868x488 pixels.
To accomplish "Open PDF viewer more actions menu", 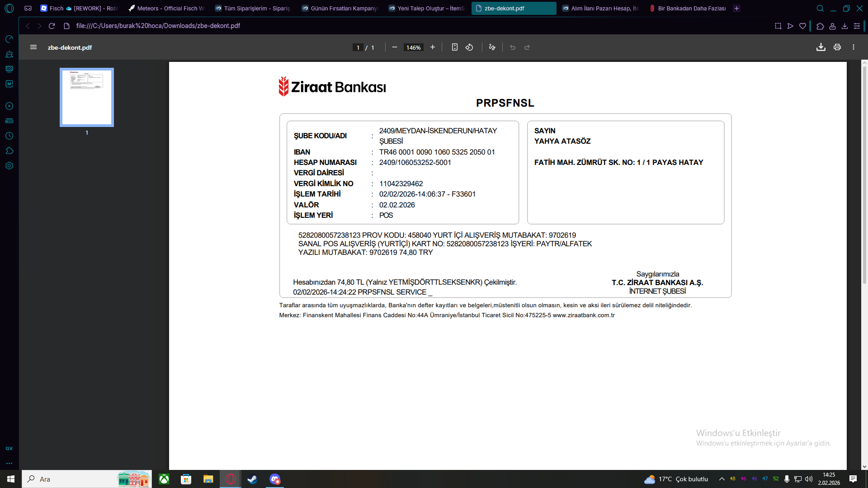I will 854,47.
